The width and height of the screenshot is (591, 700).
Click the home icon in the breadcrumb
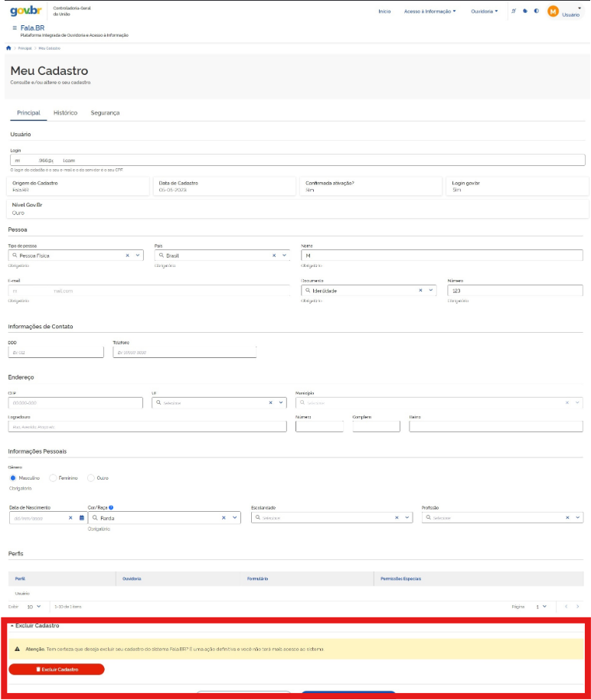click(x=8, y=48)
